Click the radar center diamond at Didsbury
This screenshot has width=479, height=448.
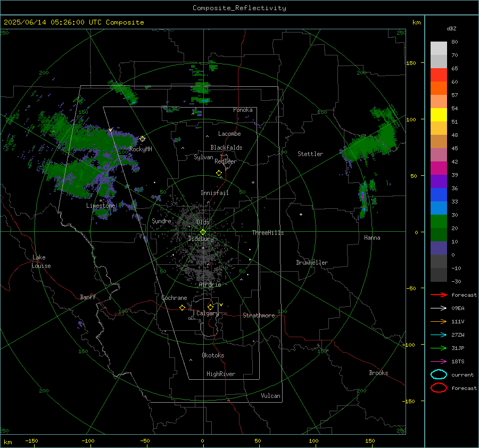(x=203, y=232)
